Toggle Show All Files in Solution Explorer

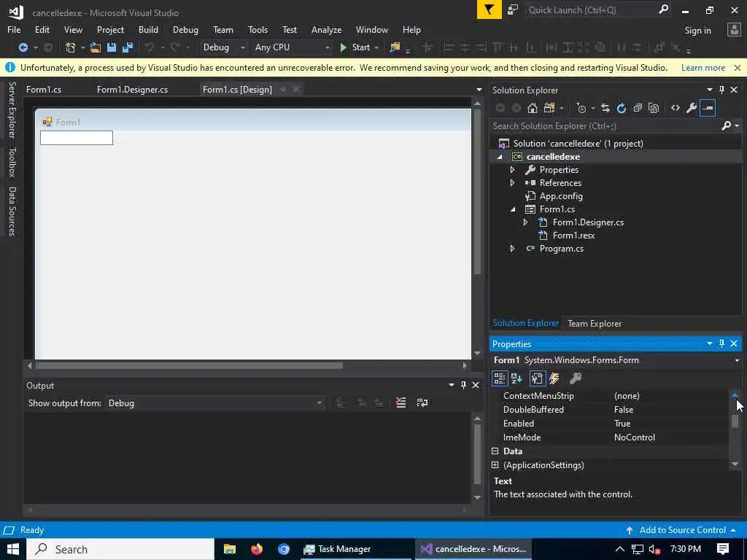point(654,108)
